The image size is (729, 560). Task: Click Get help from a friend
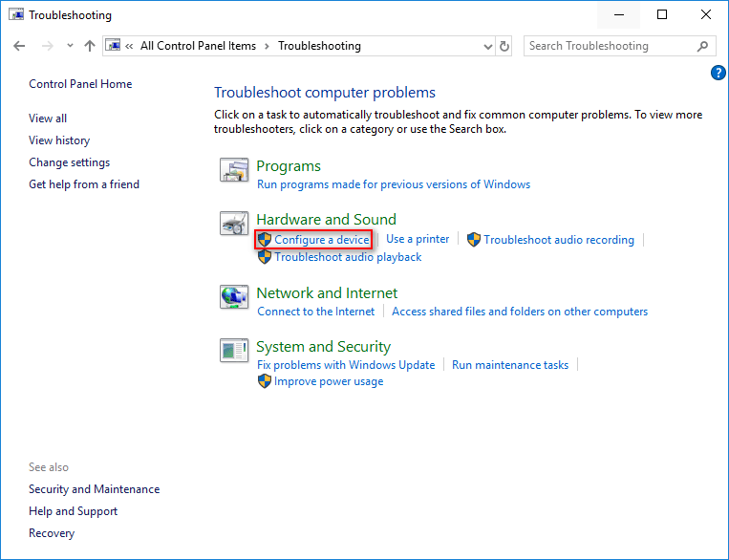click(x=84, y=184)
